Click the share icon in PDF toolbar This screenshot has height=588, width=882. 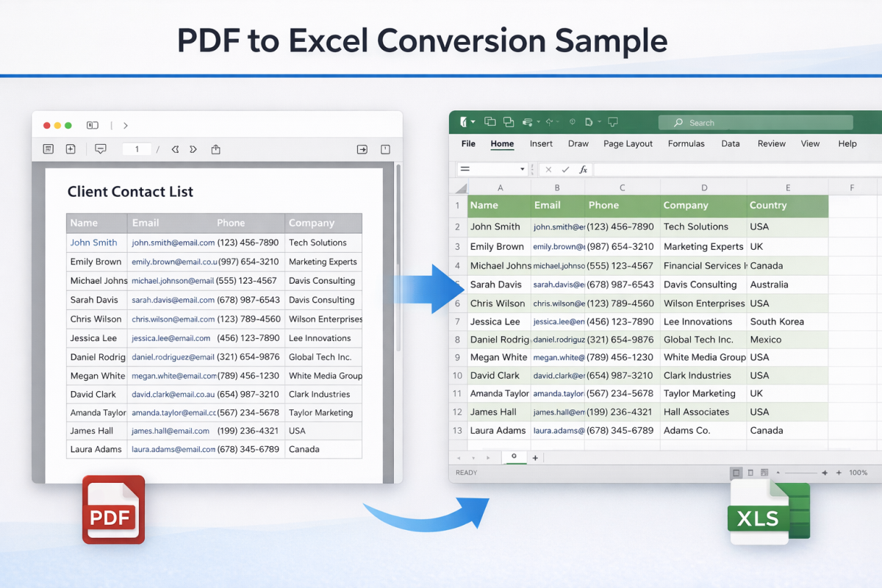click(215, 149)
